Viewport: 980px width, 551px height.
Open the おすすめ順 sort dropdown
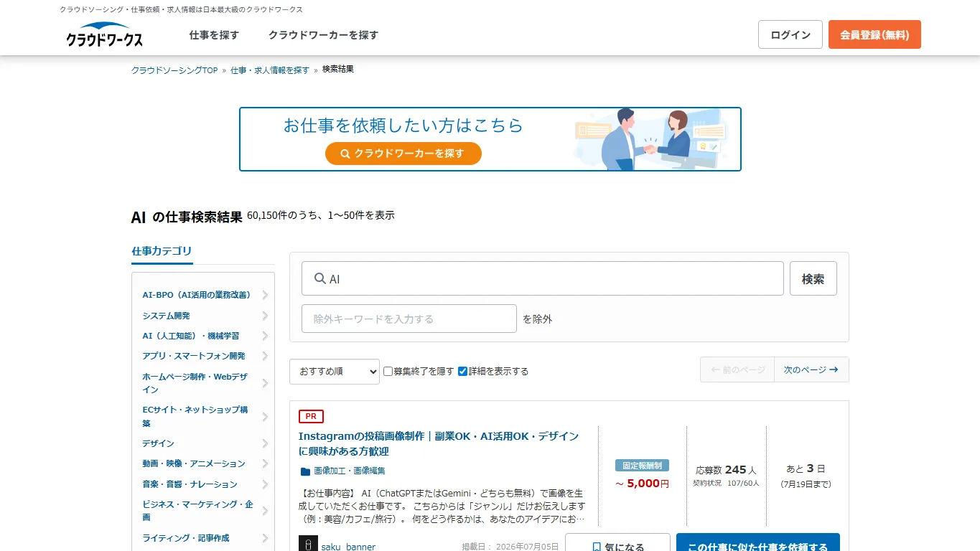[x=335, y=371]
